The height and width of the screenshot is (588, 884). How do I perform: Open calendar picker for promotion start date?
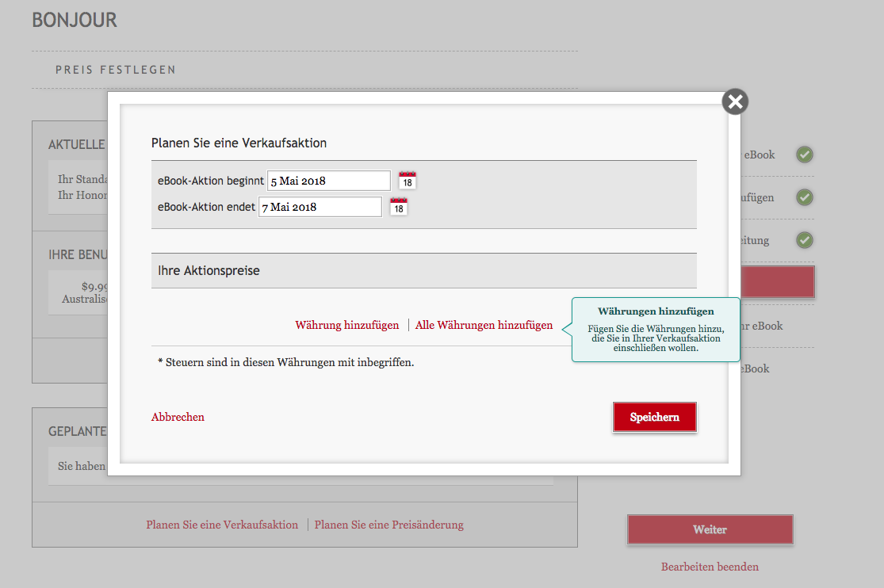[x=408, y=180]
